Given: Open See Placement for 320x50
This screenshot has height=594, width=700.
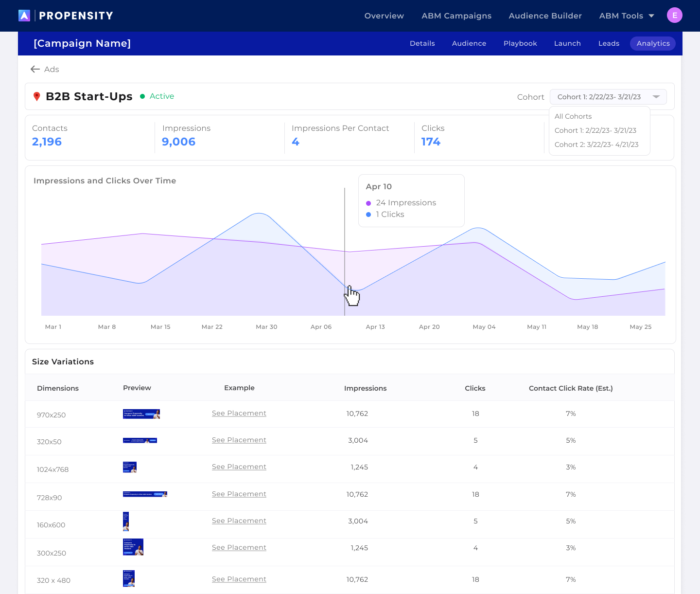Looking at the screenshot, I should pos(239,440).
